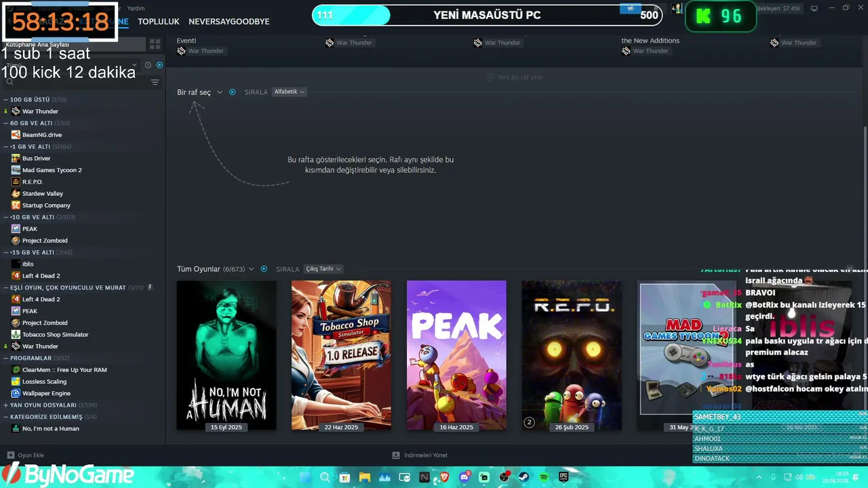This screenshot has width=868, height=488.
Task: Open Spotify from the taskbar
Action: [544, 477]
